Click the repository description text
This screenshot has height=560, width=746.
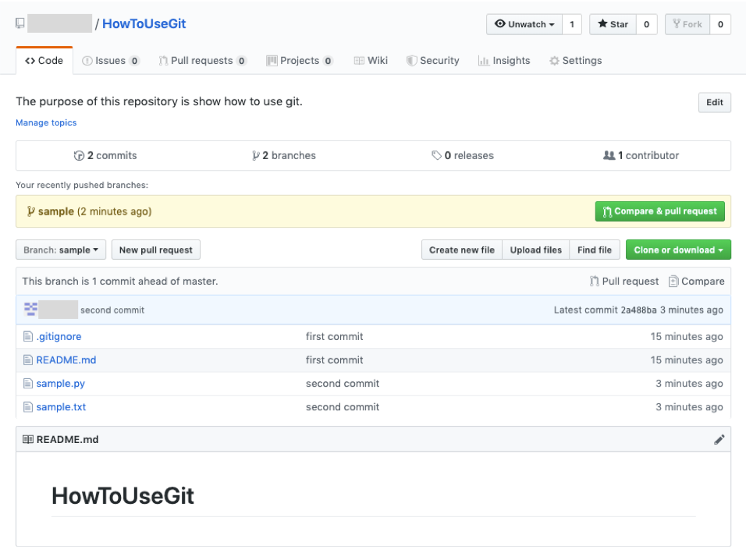click(159, 101)
